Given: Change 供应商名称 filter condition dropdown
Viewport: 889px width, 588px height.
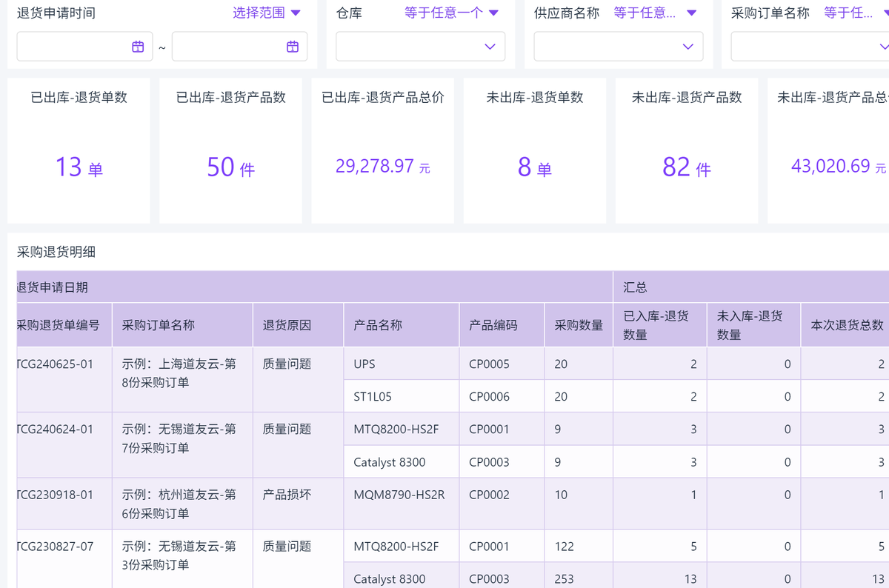Looking at the screenshot, I should click(x=655, y=13).
